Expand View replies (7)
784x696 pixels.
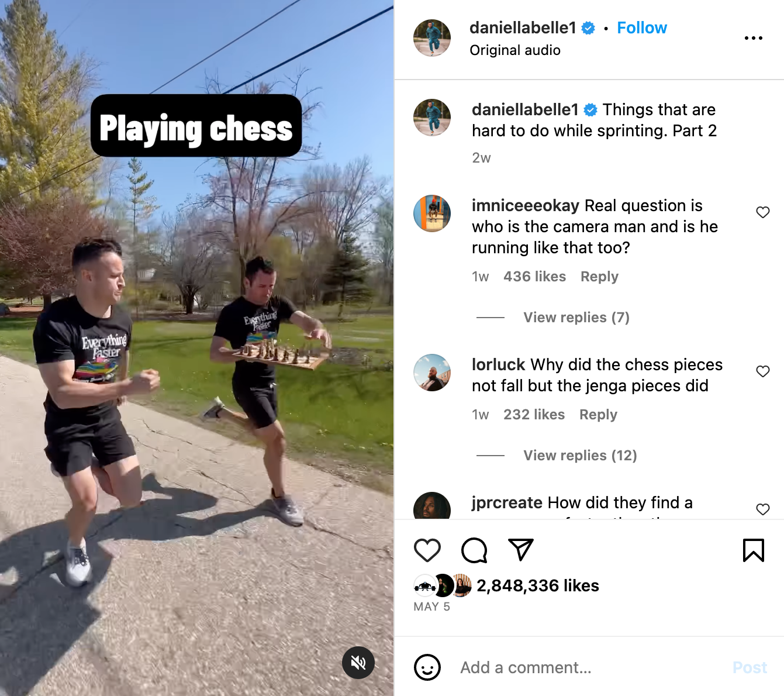(576, 318)
